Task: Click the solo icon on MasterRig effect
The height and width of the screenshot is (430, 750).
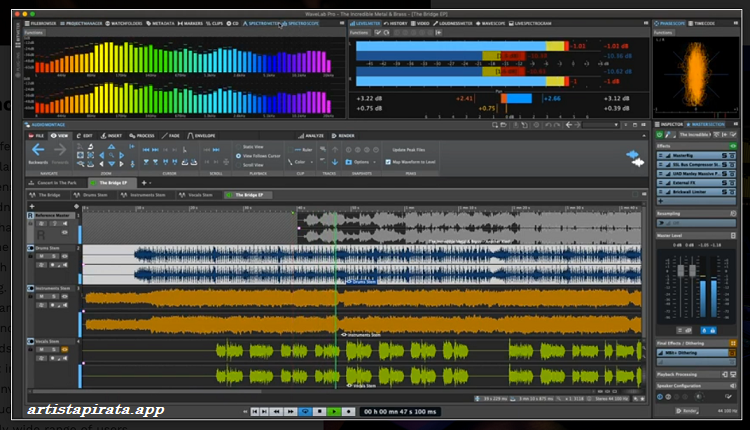Action: [x=725, y=155]
